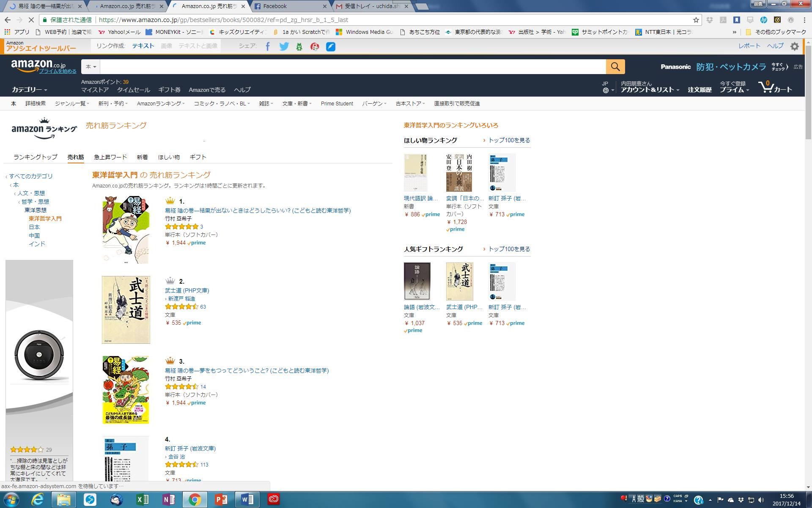
Task: Stop page loading with the X button
Action: 32,20
